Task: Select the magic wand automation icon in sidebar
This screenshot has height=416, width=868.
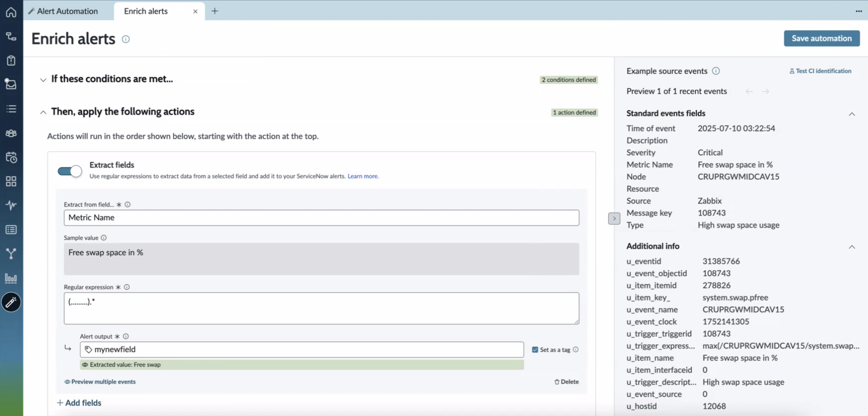Action: (11, 302)
